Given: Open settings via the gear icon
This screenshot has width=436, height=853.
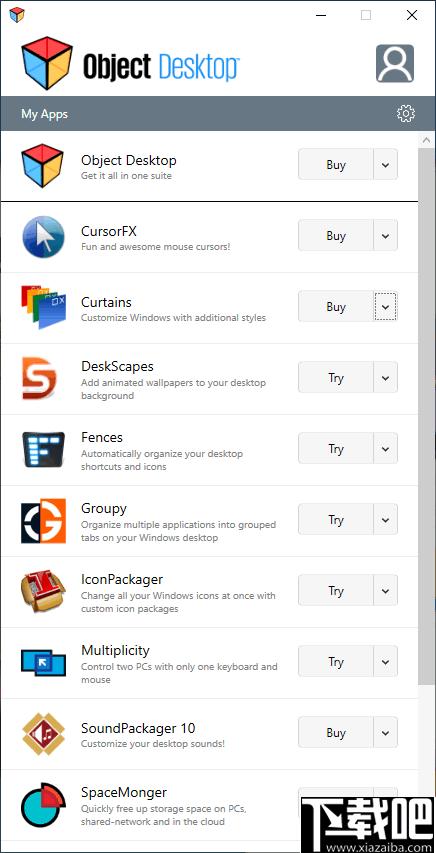Looking at the screenshot, I should click(x=406, y=113).
